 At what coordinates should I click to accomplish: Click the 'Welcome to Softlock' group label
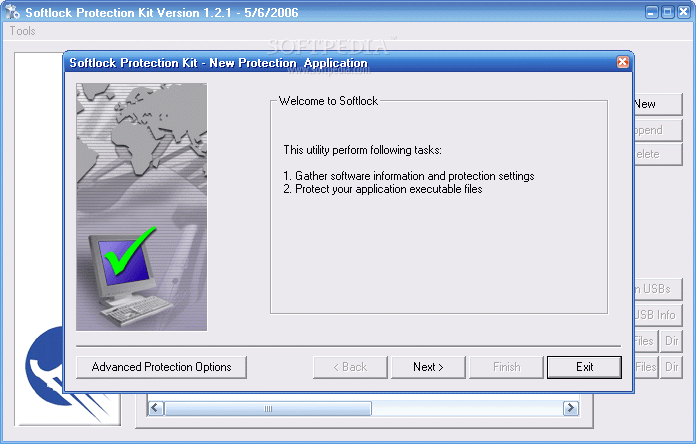click(328, 101)
